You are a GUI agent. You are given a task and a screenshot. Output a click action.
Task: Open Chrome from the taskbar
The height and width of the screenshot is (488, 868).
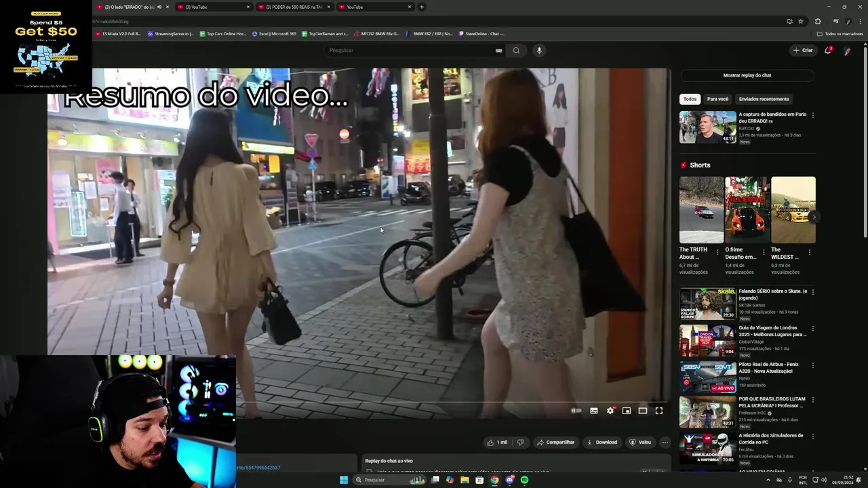[494, 480]
